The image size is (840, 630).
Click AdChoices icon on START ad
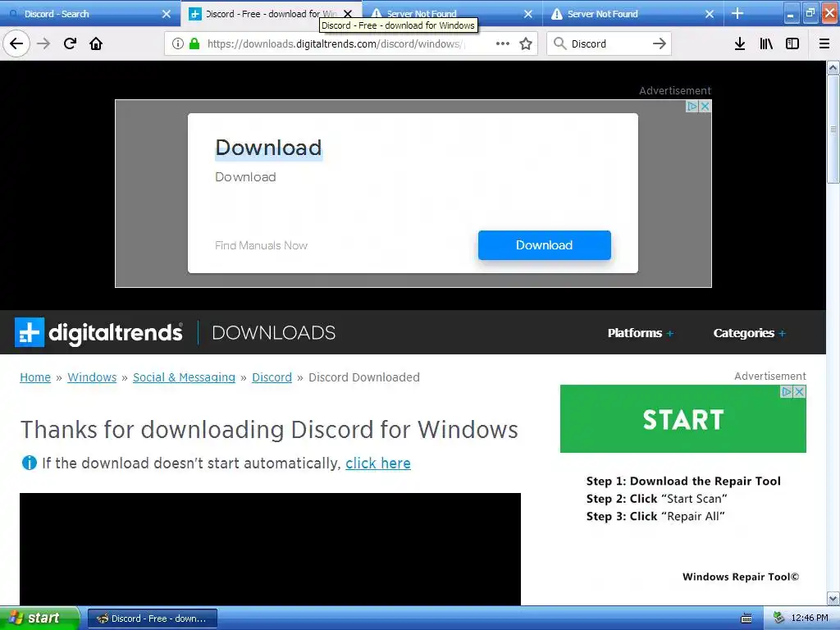tap(787, 391)
